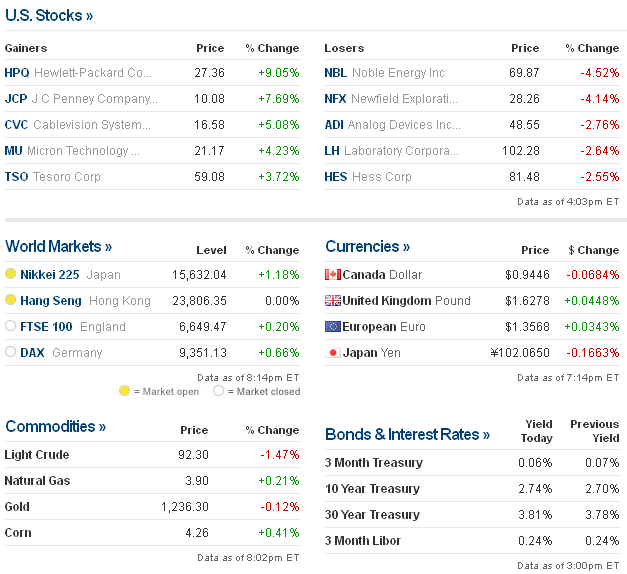
Task: Click Nikkei 225 market open indicator
Action: [11, 274]
